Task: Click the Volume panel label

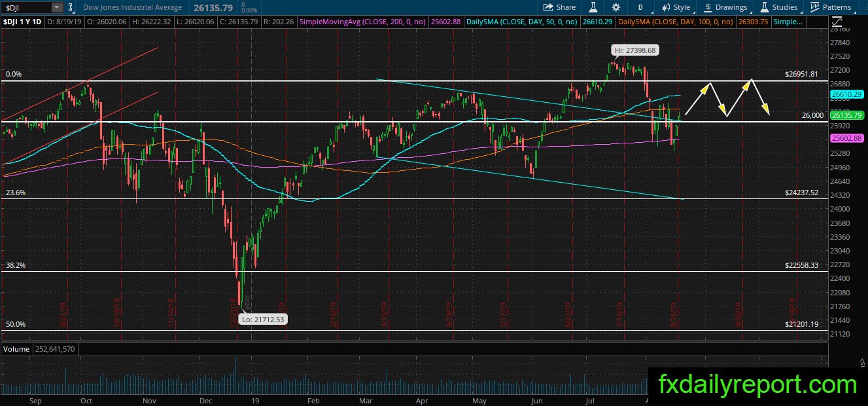Action: tap(16, 349)
